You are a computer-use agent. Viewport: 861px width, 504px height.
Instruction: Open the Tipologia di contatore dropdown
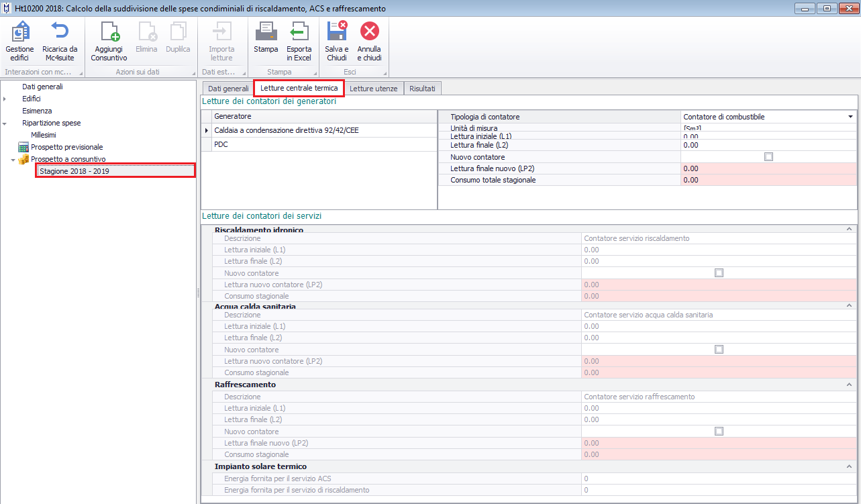pos(850,117)
